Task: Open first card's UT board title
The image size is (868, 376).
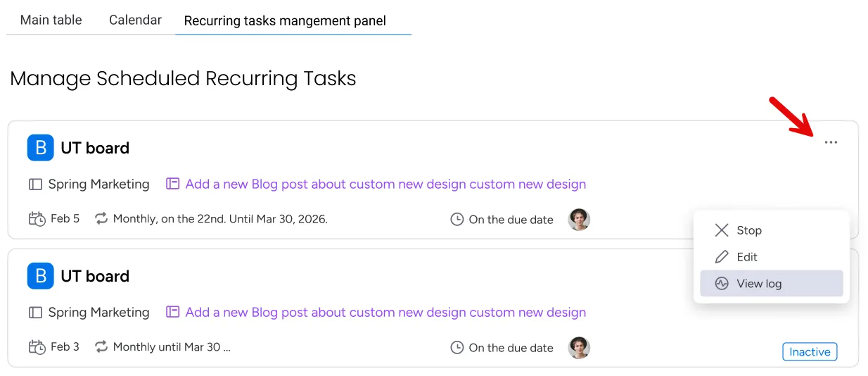Action: (95, 148)
